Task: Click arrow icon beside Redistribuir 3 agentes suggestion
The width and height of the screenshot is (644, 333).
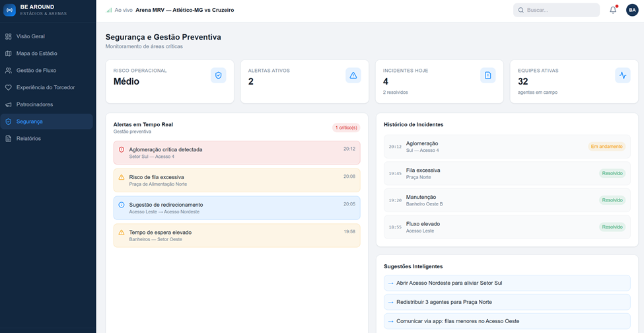Action: pyautogui.click(x=391, y=302)
